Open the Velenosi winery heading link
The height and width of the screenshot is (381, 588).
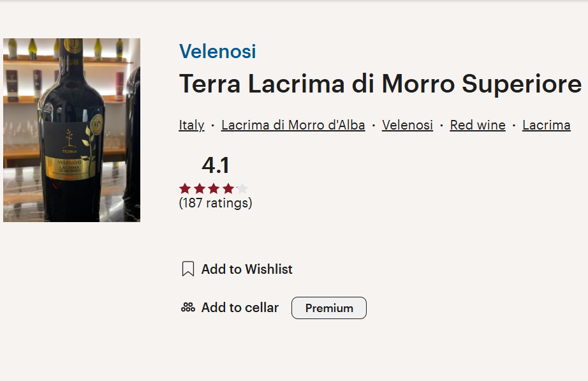pos(217,51)
